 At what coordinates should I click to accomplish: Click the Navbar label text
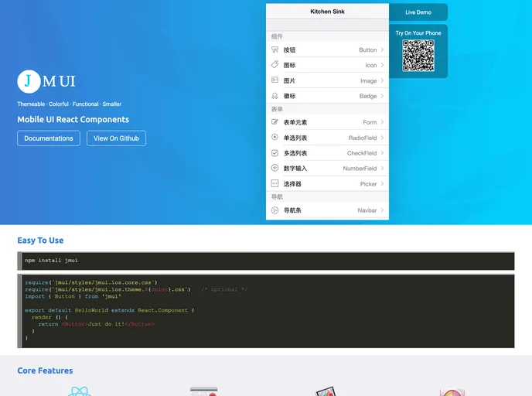tap(367, 210)
